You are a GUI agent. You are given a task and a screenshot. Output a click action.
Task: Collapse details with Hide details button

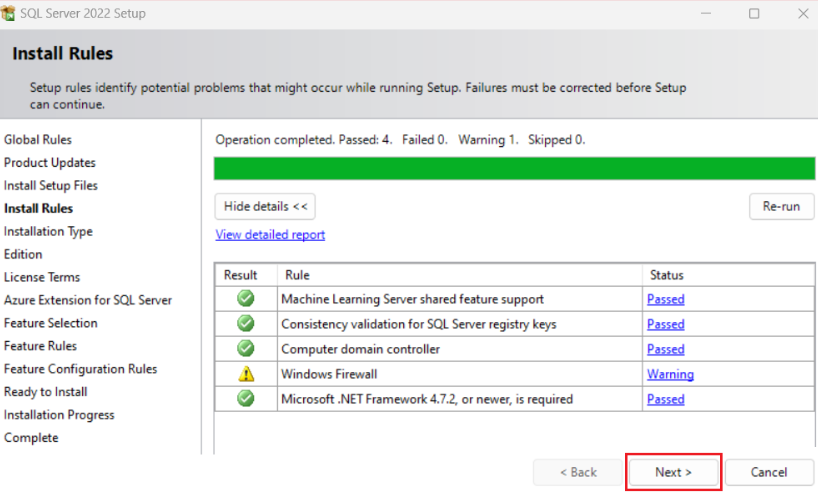(x=265, y=207)
